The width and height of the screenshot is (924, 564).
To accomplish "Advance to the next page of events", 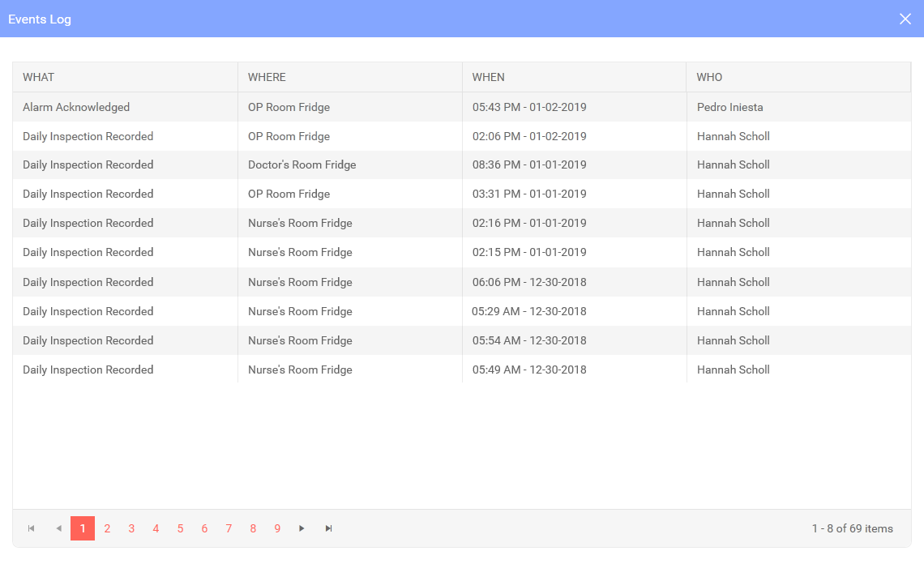I will pos(302,528).
